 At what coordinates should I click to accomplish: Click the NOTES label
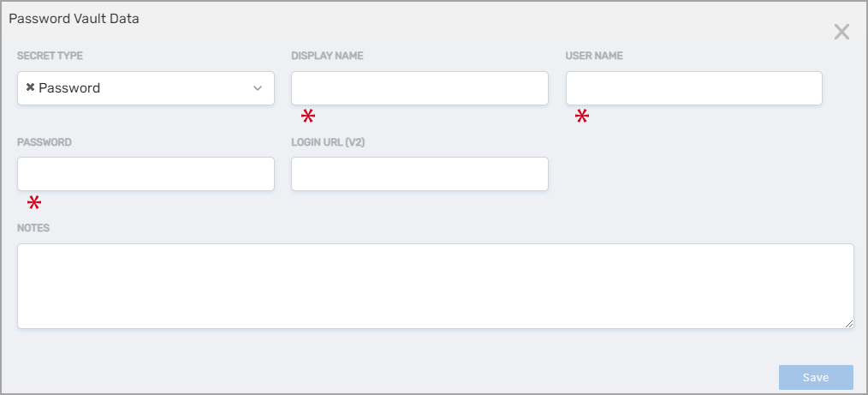(x=33, y=228)
